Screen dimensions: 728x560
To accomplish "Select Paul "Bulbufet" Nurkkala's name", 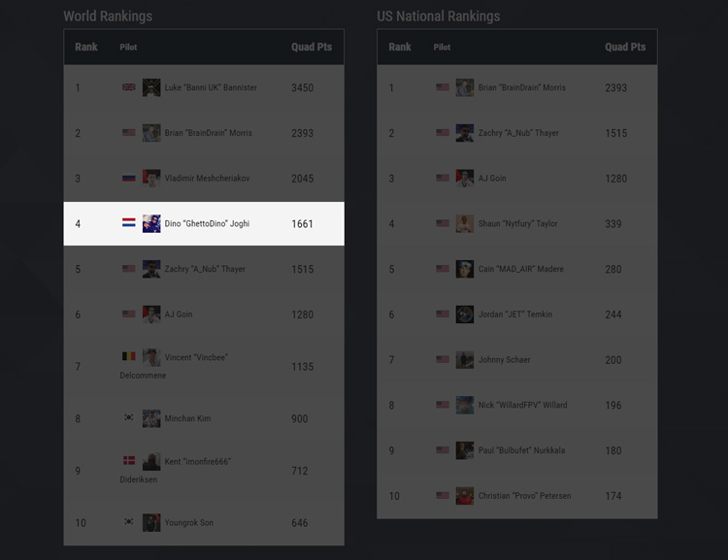I will (x=521, y=450).
